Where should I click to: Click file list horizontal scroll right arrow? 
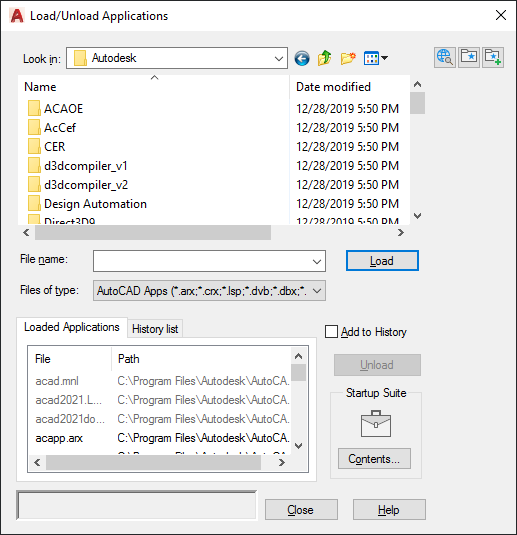[401, 233]
